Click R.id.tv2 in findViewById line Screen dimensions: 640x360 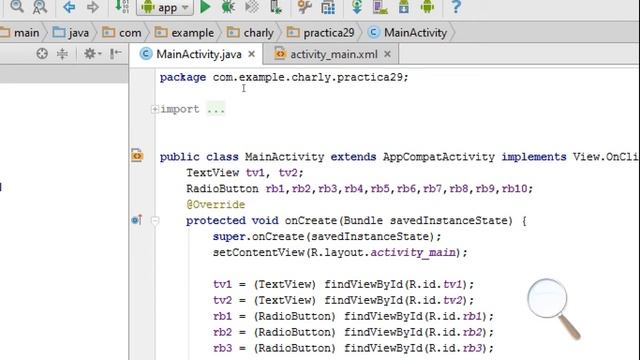pos(436,300)
